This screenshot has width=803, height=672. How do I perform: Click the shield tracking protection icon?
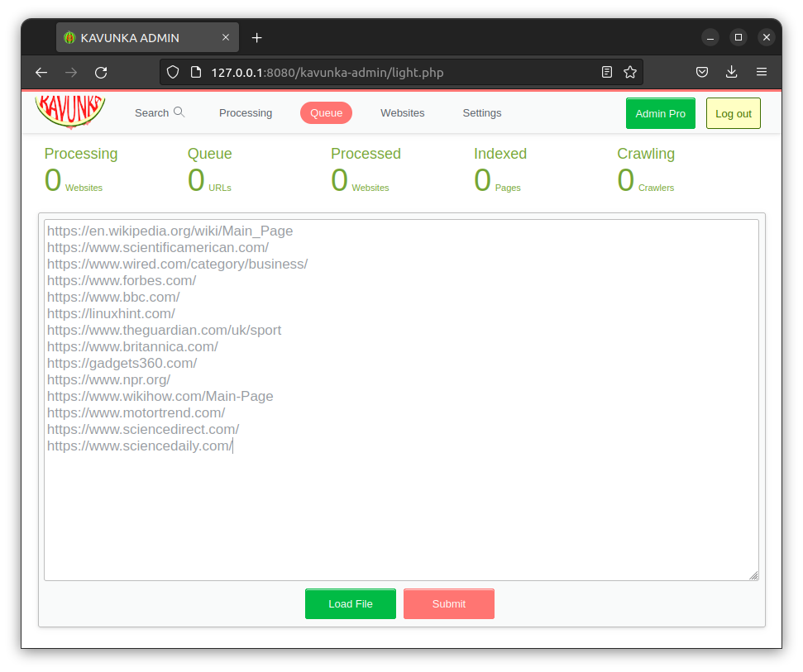point(173,73)
